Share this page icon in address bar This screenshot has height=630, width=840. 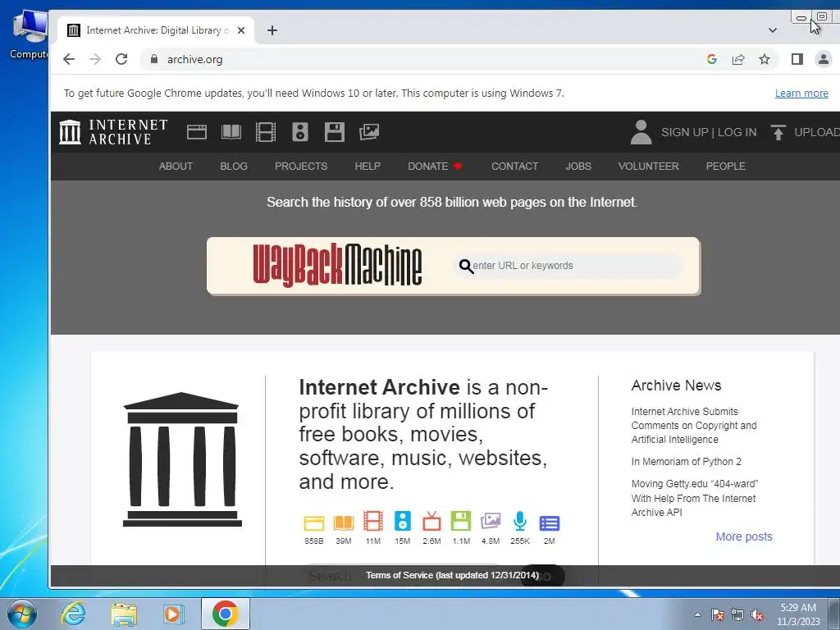point(738,59)
